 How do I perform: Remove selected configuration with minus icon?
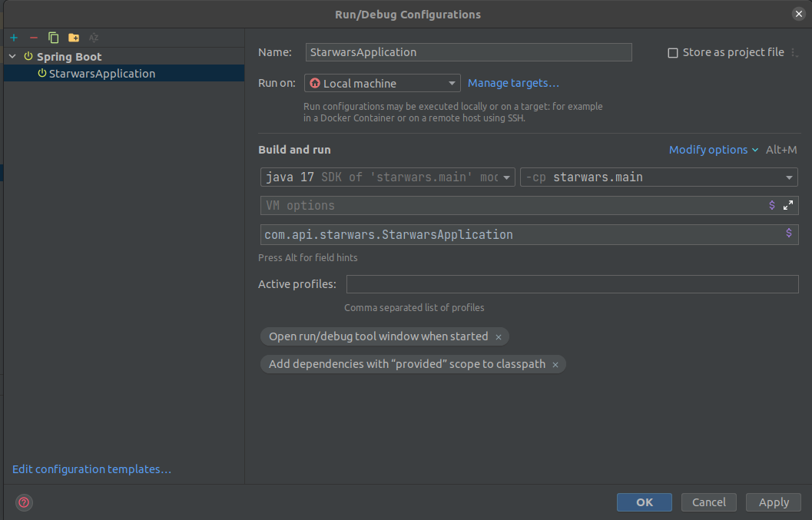(34, 38)
